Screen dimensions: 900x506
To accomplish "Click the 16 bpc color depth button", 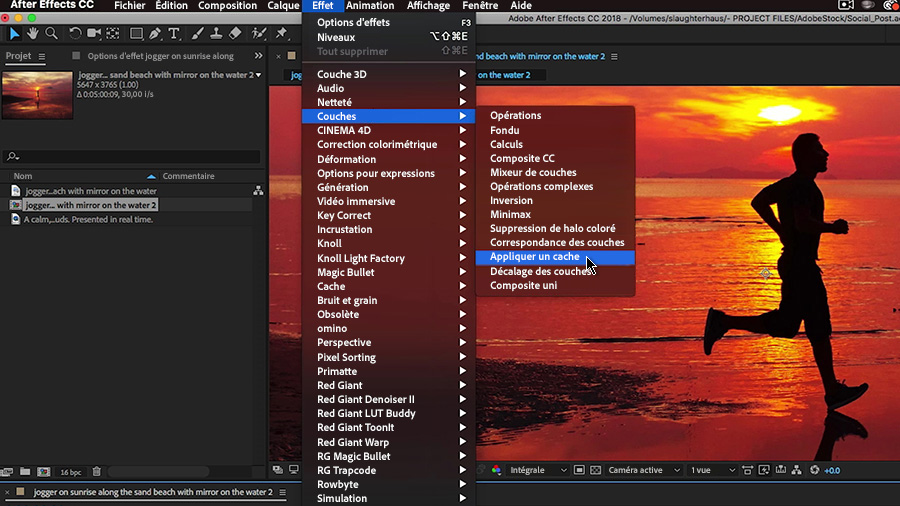I will (x=71, y=471).
